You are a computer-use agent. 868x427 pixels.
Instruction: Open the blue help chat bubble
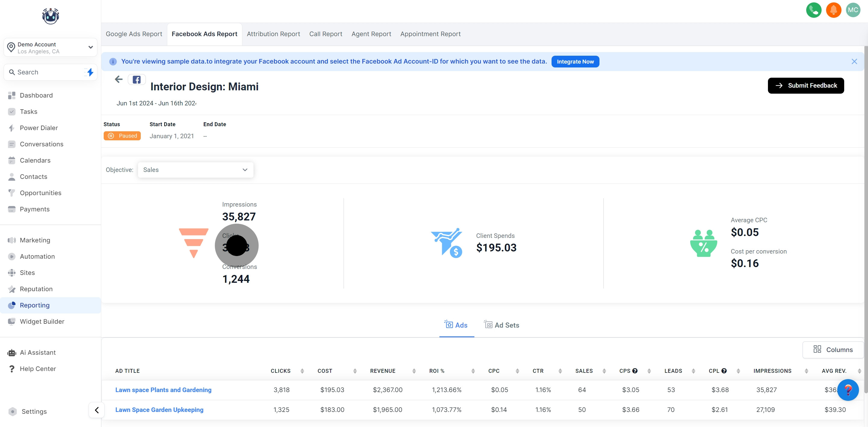(848, 390)
